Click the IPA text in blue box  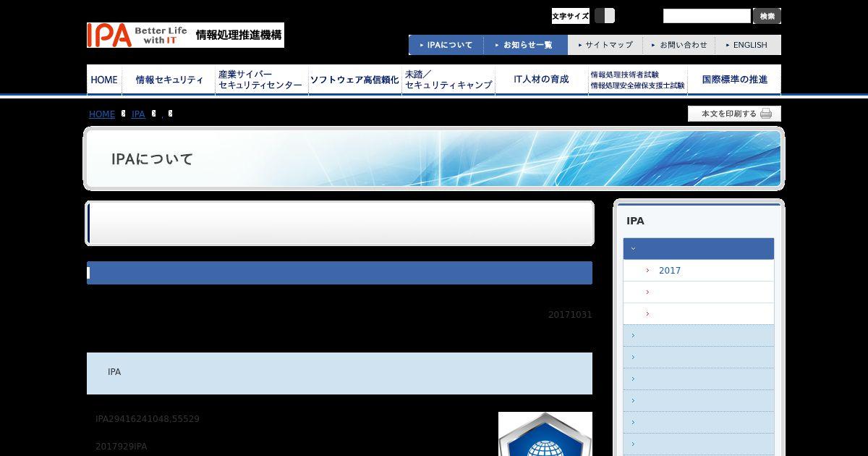pos(114,372)
